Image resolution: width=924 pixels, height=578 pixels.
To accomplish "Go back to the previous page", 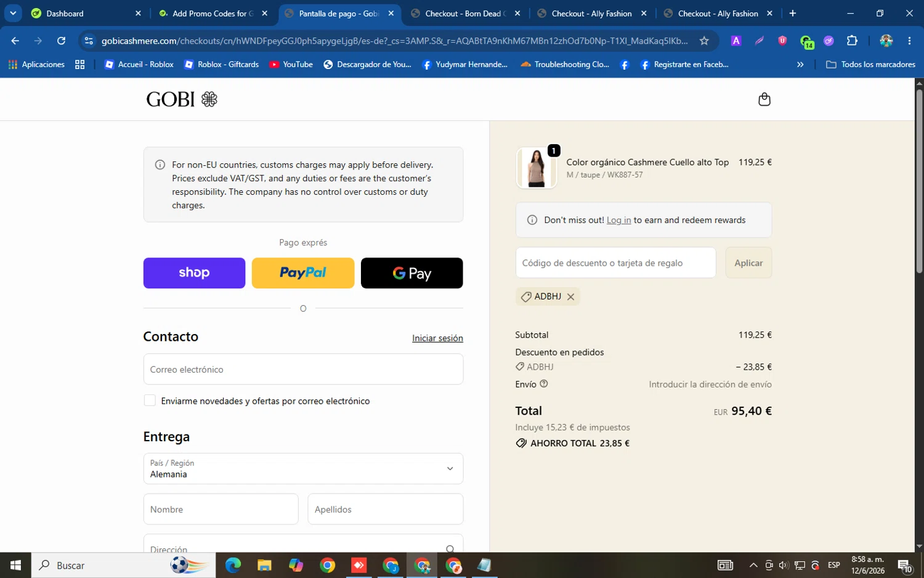I will (x=15, y=41).
